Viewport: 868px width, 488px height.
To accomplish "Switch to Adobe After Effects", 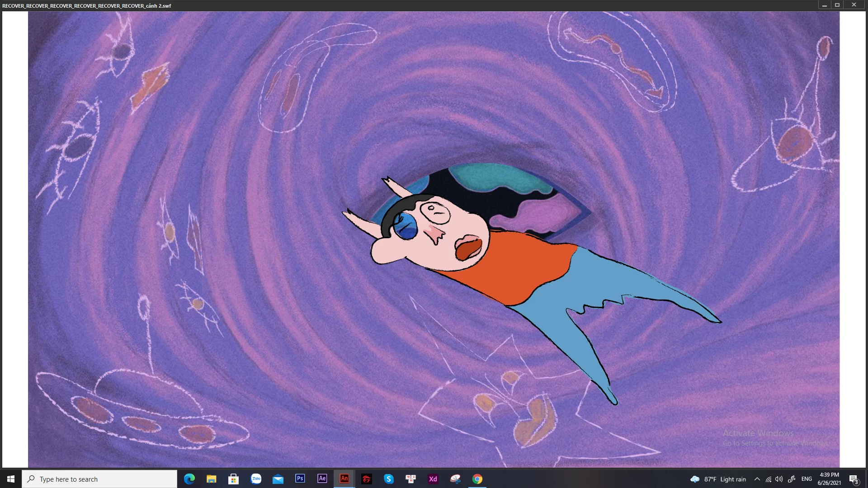I will click(322, 479).
